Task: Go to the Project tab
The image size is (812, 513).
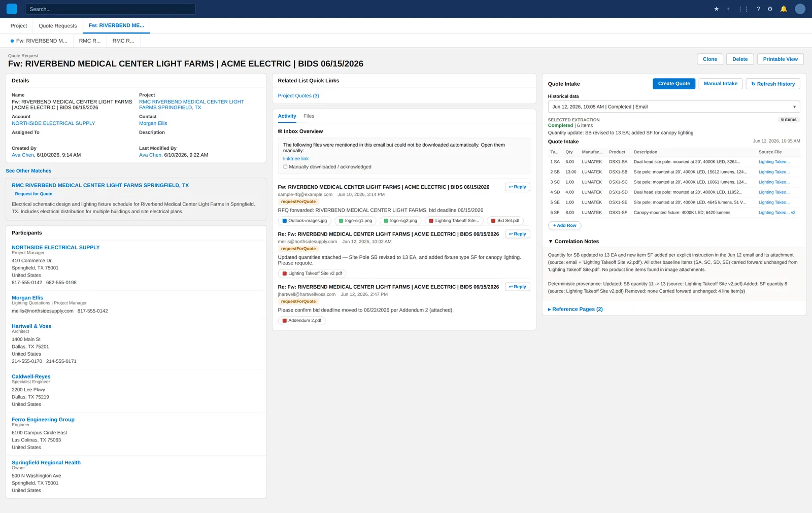Action: 19,26
